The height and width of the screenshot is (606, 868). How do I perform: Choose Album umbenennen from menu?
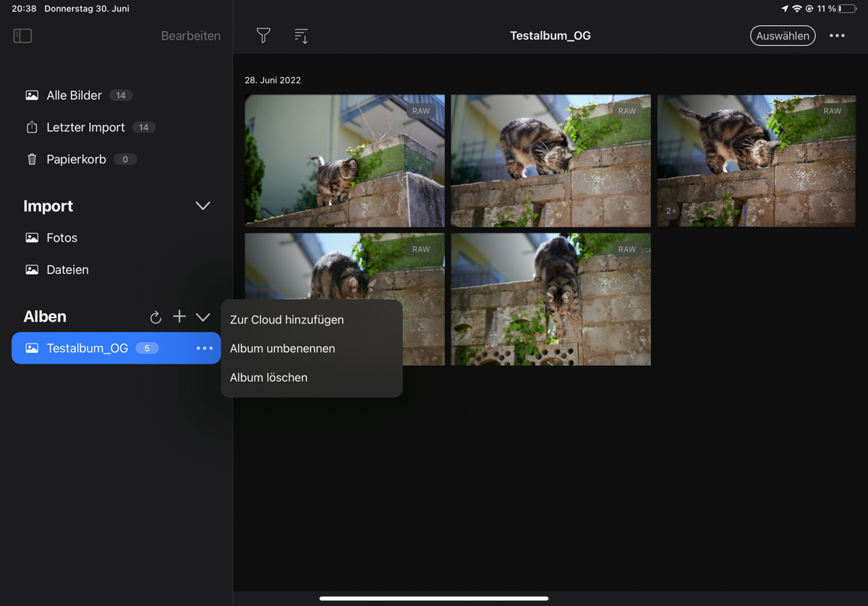click(x=283, y=349)
